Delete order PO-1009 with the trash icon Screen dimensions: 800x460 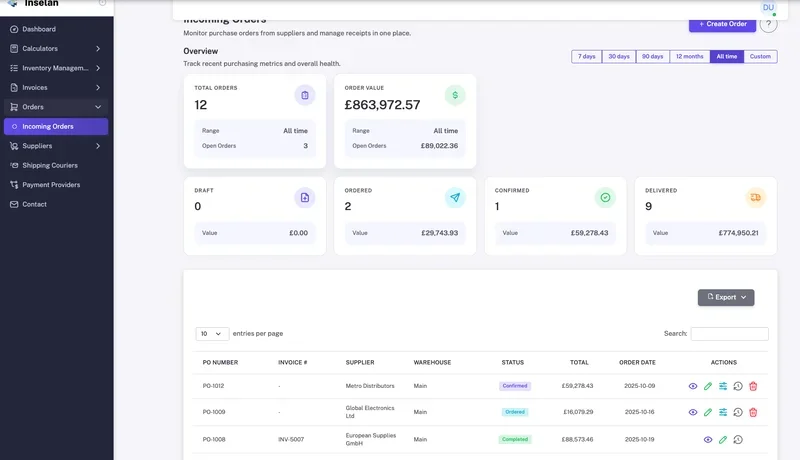tap(753, 412)
